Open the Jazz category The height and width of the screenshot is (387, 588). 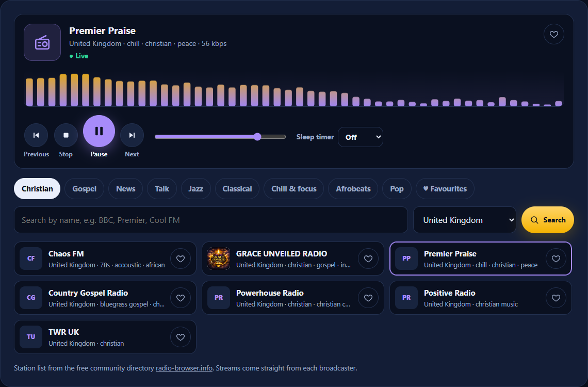click(196, 189)
